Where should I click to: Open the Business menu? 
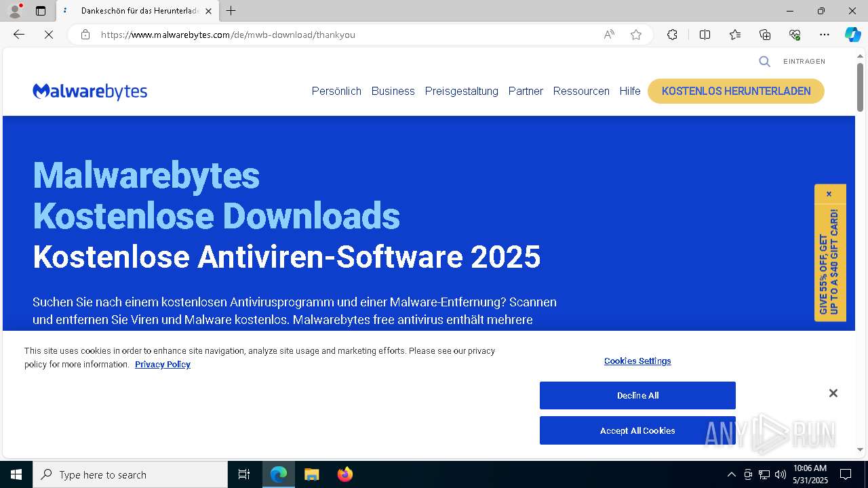tap(393, 91)
